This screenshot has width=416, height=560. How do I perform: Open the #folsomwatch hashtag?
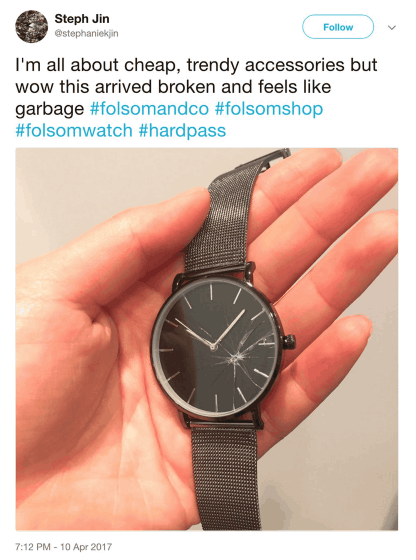74,130
